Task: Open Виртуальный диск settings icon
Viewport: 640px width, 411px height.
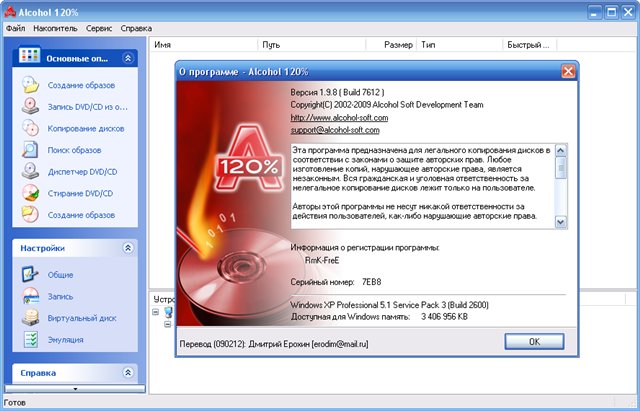Action: 30,318
